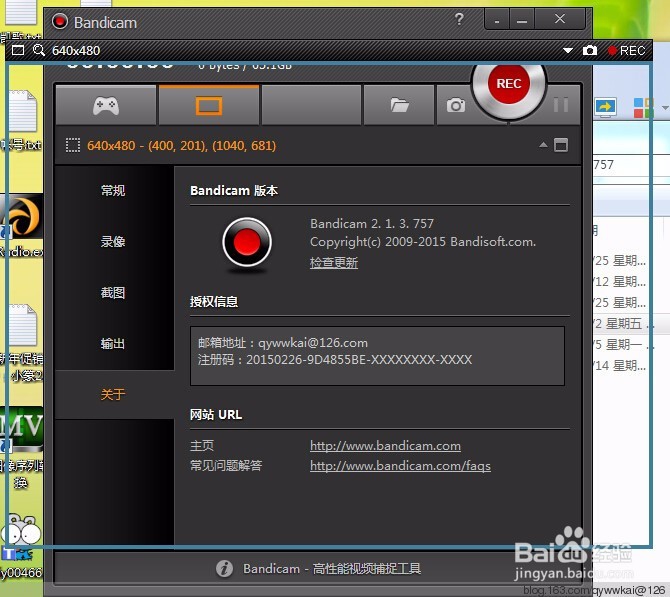Capture a screenshot with the camera button
The width and height of the screenshot is (670, 597).
[455, 106]
